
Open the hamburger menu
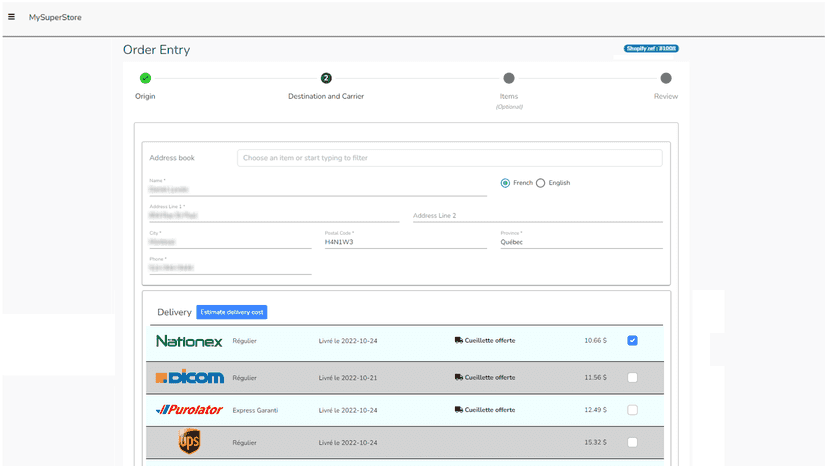(11, 17)
